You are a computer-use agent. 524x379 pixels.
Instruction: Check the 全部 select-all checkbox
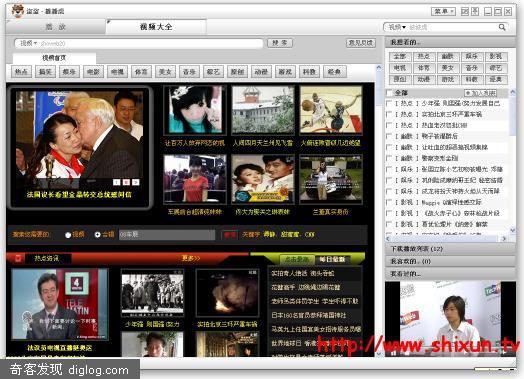389,93
